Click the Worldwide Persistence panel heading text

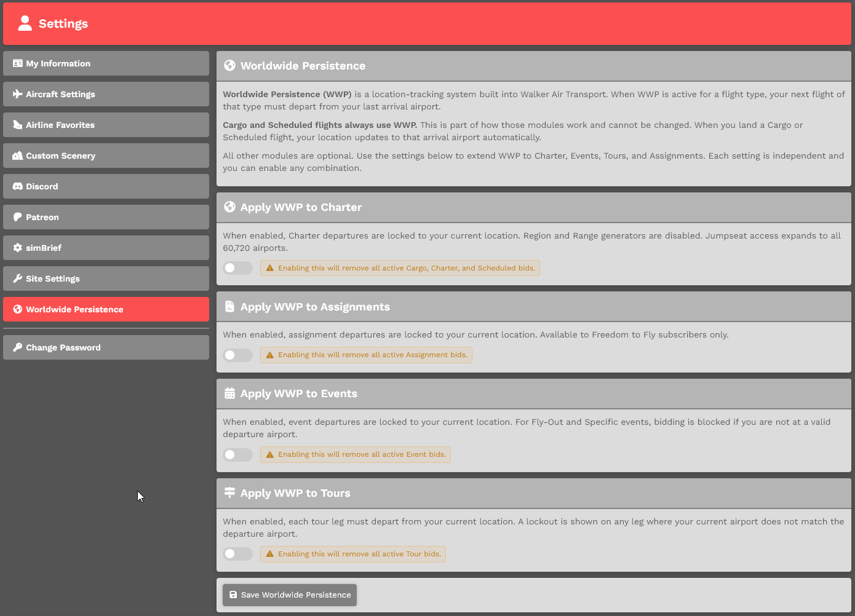coord(303,66)
